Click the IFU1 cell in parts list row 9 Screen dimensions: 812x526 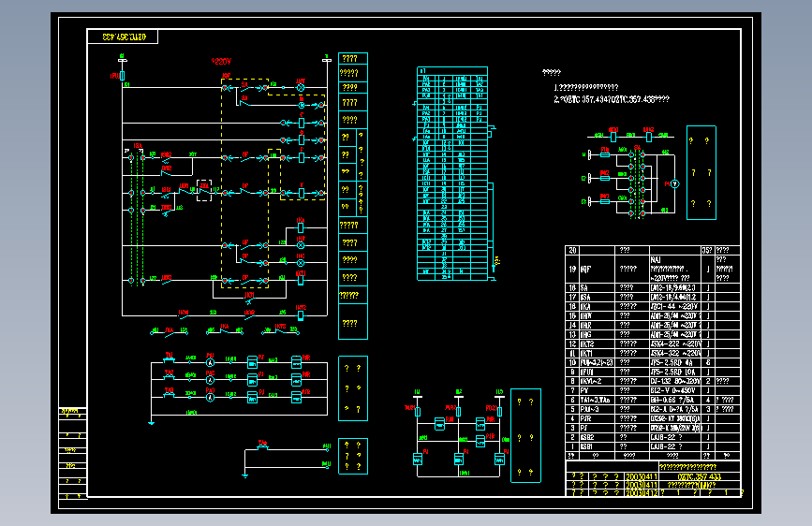tap(598, 372)
